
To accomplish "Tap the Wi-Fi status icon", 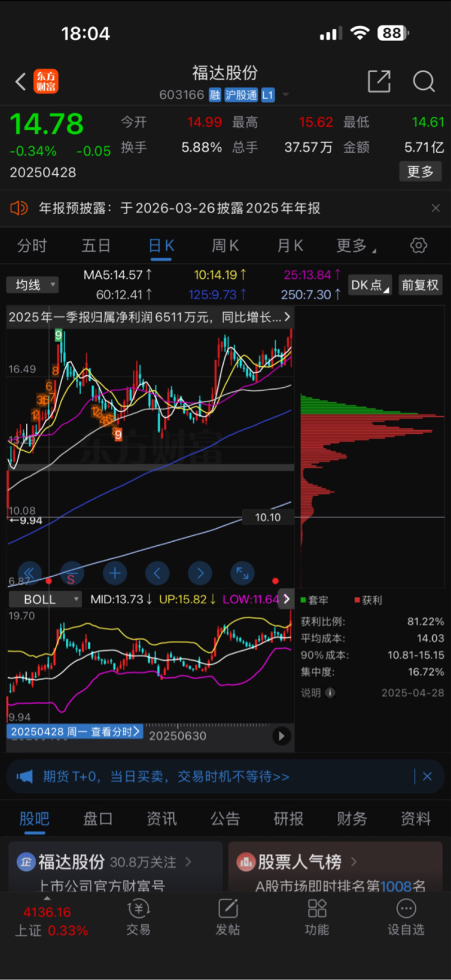I will click(359, 33).
